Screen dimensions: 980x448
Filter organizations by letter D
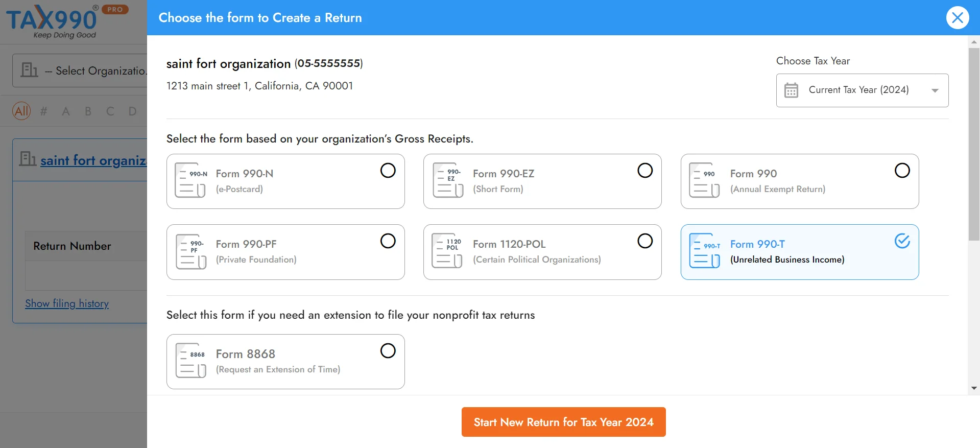[x=133, y=111]
